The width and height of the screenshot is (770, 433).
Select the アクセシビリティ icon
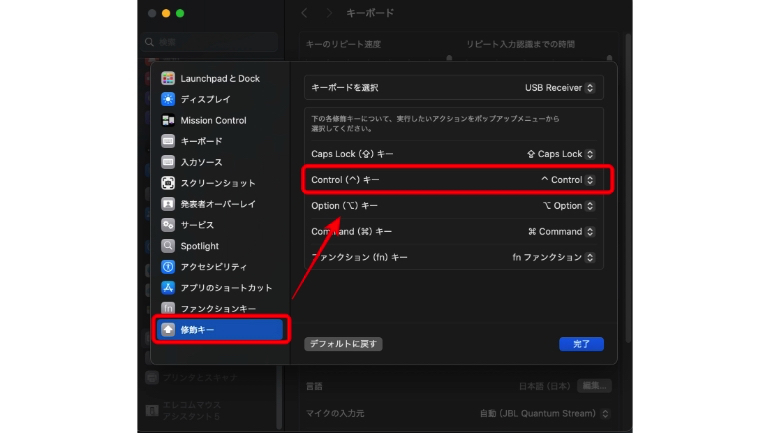tap(168, 267)
